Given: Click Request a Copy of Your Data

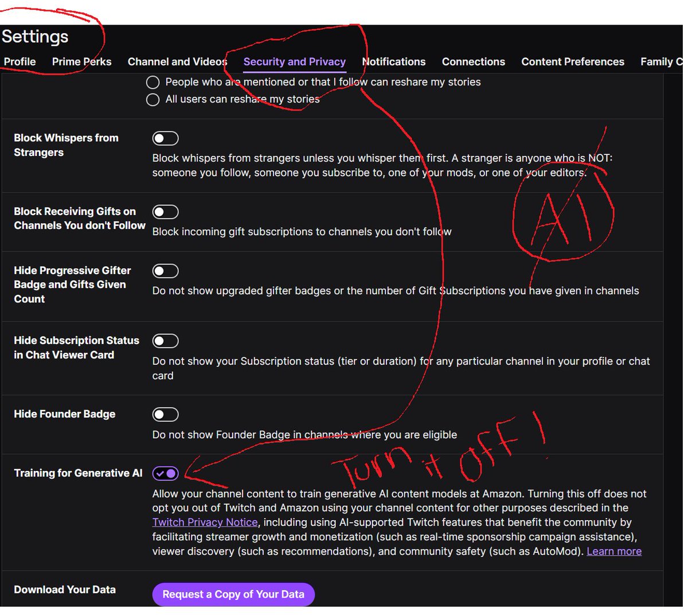Looking at the screenshot, I should (233, 594).
